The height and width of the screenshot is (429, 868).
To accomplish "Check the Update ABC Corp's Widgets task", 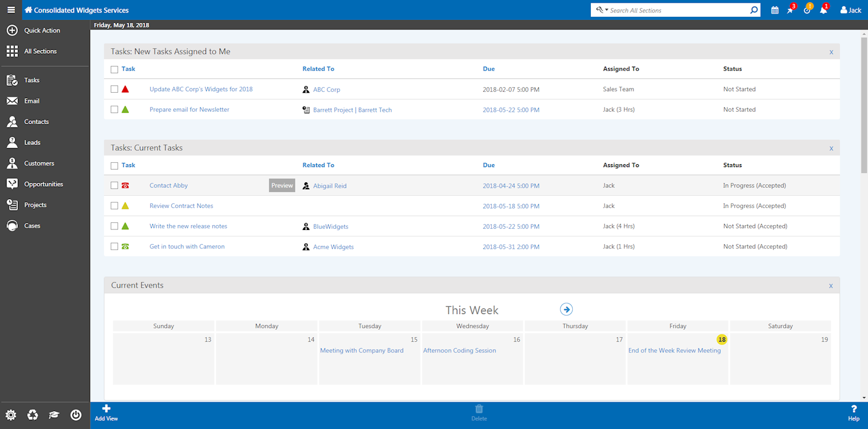I will pos(114,89).
